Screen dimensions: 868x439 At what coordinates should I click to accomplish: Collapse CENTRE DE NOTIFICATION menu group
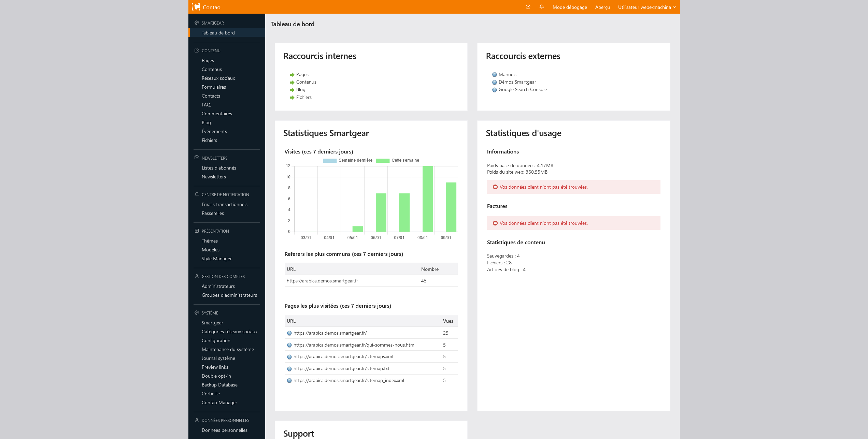coord(225,195)
